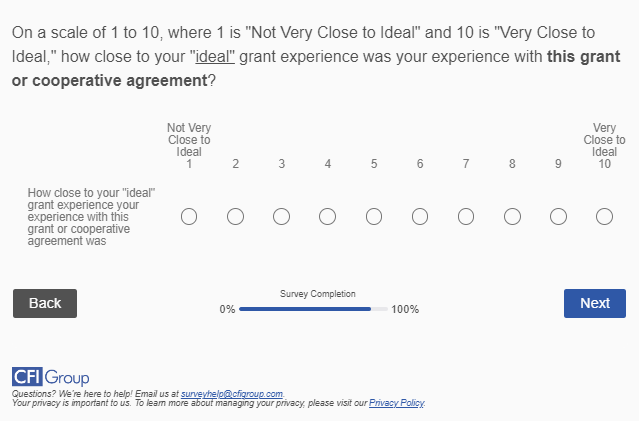Select rating 8 radio button

(512, 216)
